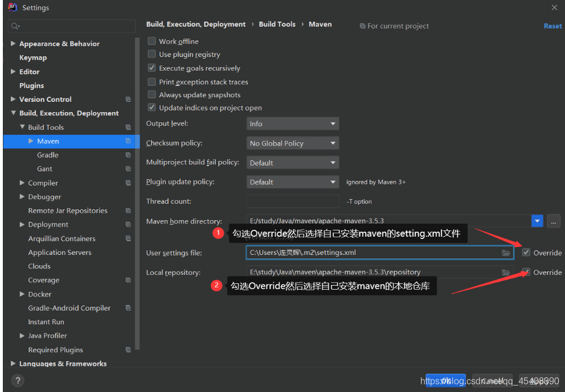Expand the Docker node
This screenshot has height=392, width=565.
[22, 294]
